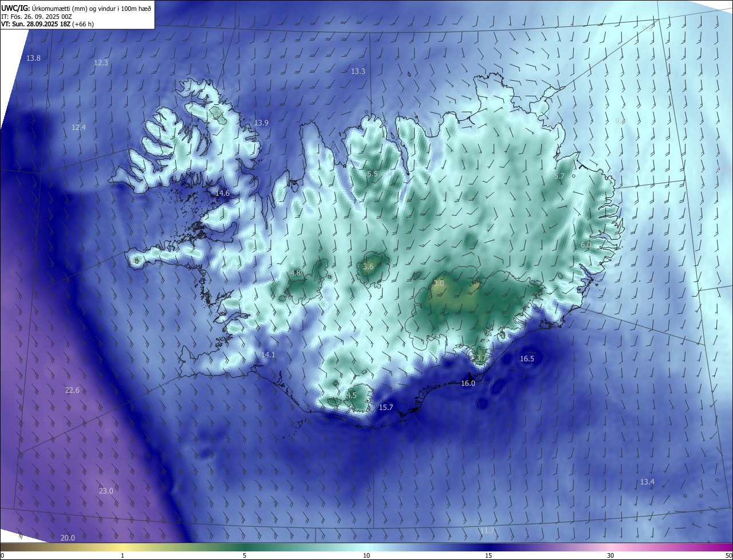This screenshot has width=733, height=560.
Task: Click the 16.5 value label
Action: 527,358
